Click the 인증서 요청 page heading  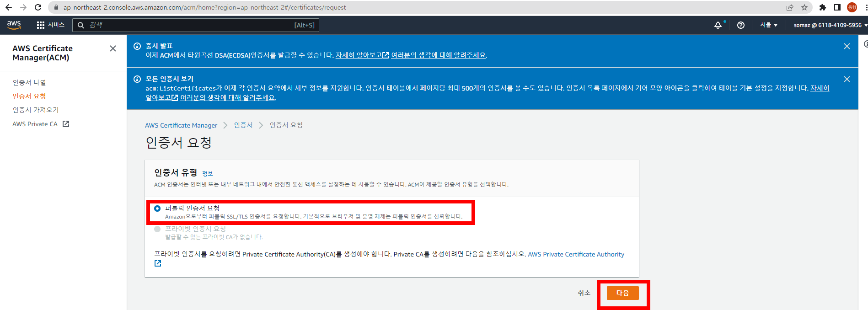(x=178, y=143)
